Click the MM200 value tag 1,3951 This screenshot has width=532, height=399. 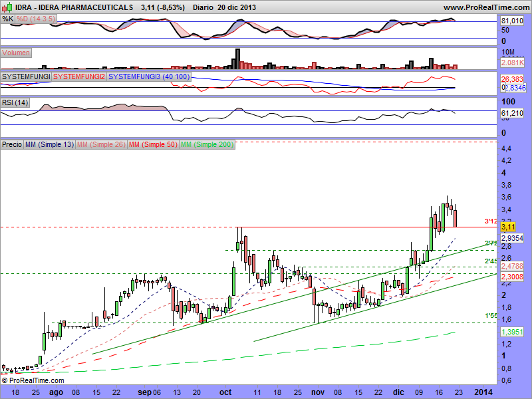coord(512,332)
